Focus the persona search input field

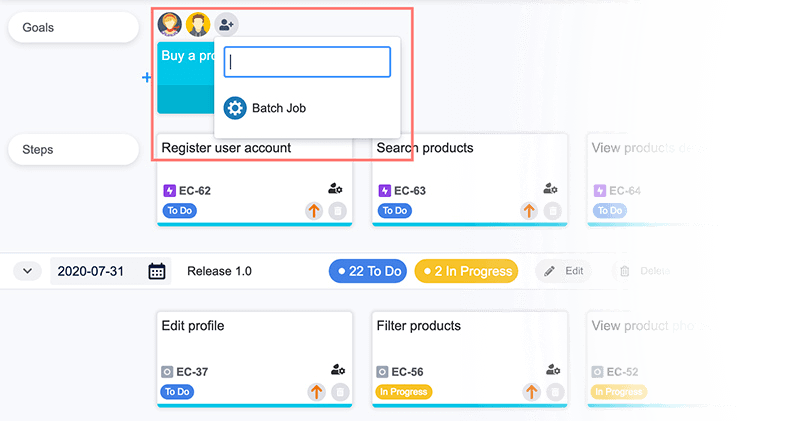[307, 62]
